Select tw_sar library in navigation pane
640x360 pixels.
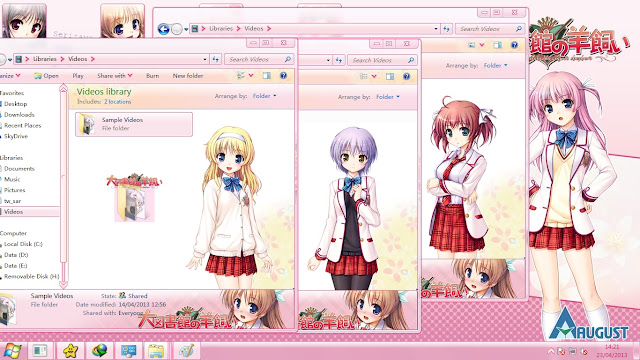click(x=12, y=201)
